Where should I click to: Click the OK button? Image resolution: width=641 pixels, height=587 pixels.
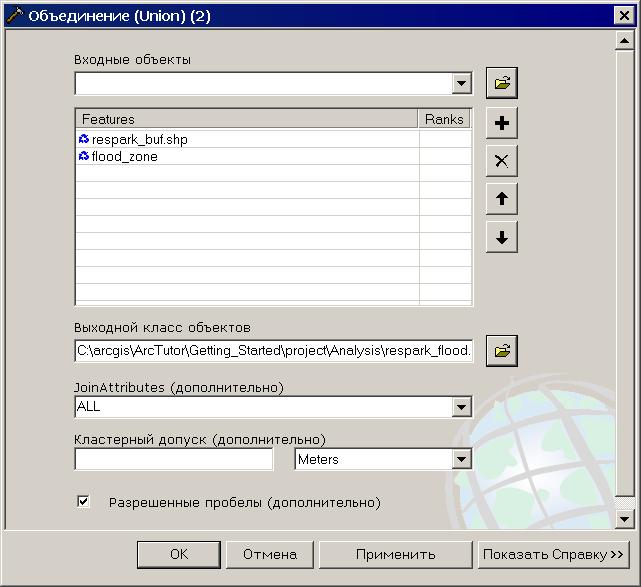click(x=179, y=554)
